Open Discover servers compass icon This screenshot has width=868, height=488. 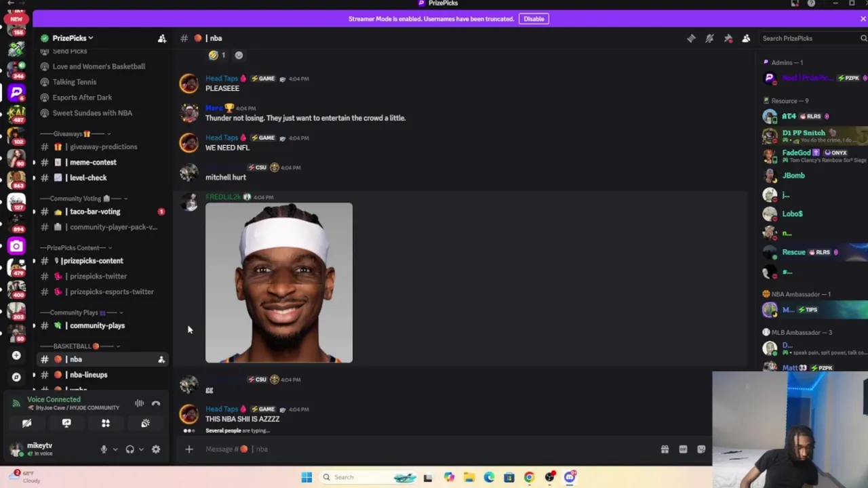click(16, 378)
